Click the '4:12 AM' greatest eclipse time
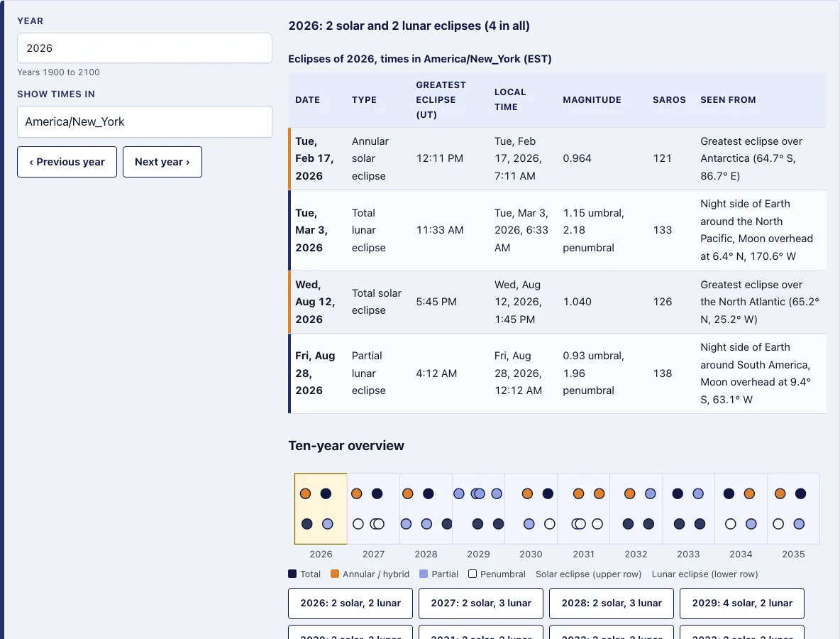Image resolution: width=840 pixels, height=639 pixels. tap(436, 373)
